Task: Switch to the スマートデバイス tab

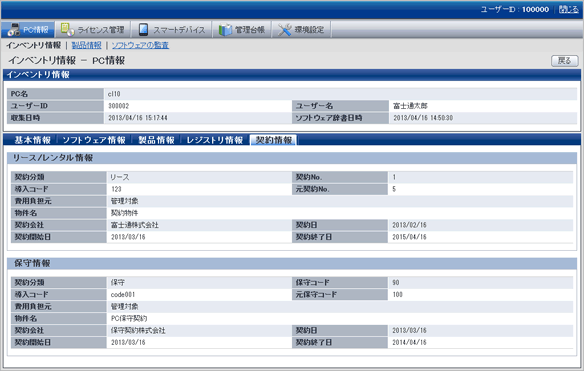Action: [172, 29]
